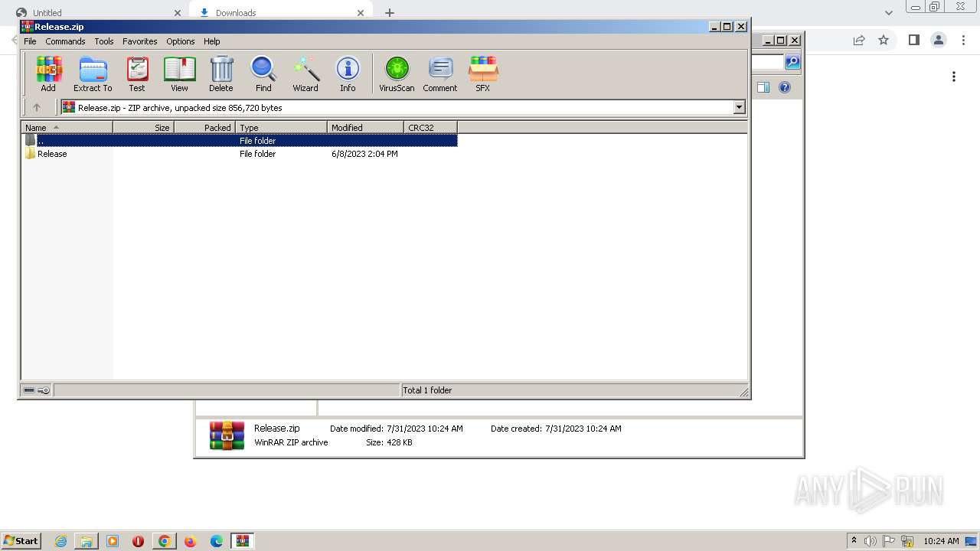Select the Release folder row
The image size is (980, 551).
click(x=240, y=154)
